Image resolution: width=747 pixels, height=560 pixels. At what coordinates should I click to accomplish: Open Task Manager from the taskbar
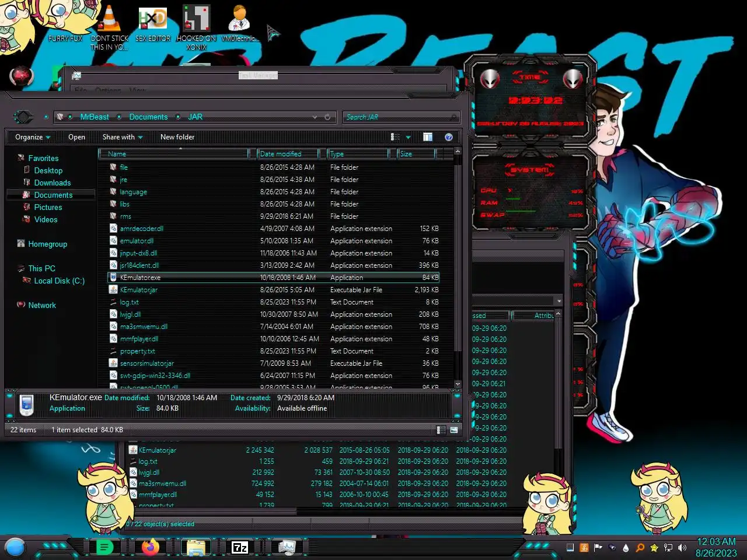[x=287, y=547]
